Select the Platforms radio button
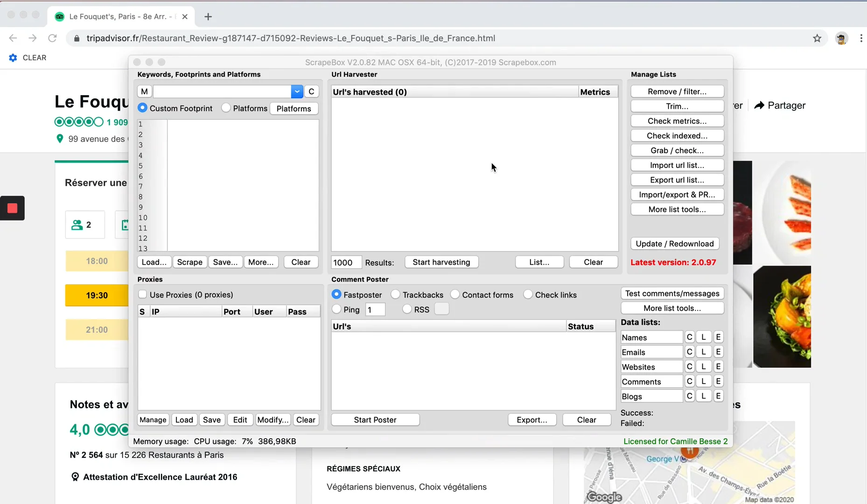 pos(226,108)
